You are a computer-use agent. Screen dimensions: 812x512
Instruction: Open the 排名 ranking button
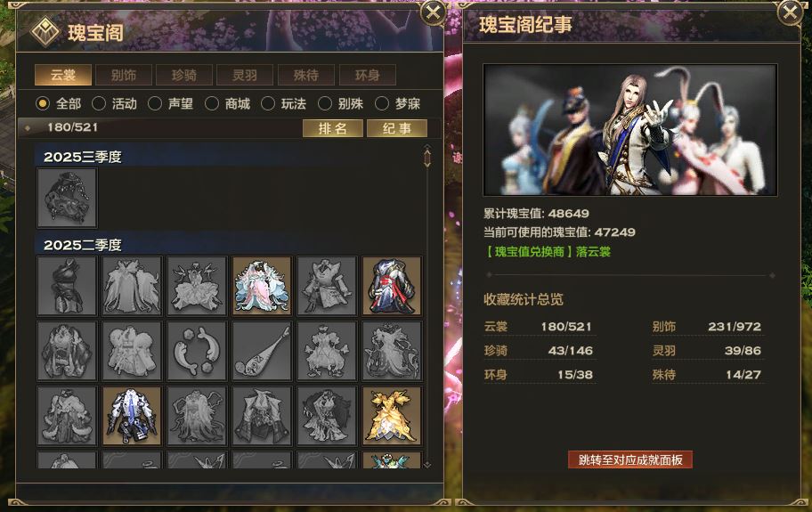[x=332, y=128]
